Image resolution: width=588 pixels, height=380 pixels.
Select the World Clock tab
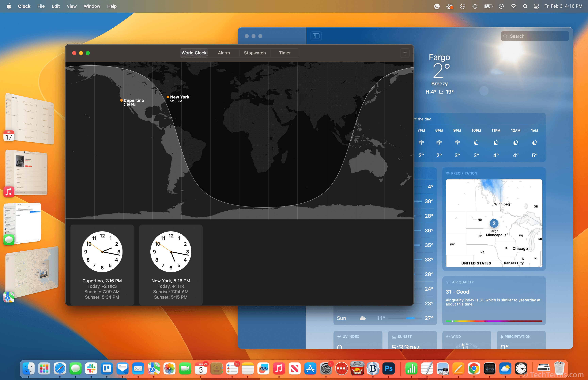[x=194, y=53]
